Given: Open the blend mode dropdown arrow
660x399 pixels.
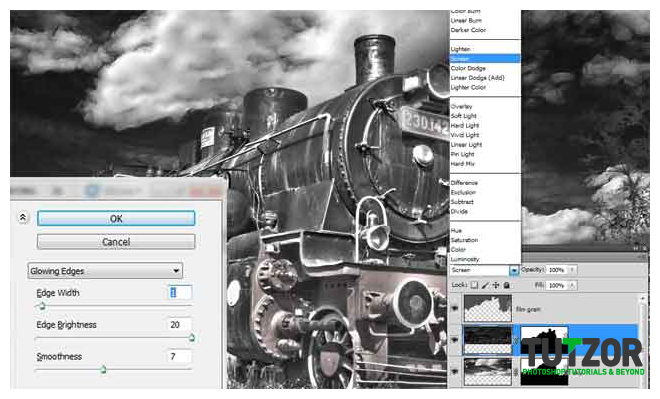Looking at the screenshot, I should (x=514, y=270).
